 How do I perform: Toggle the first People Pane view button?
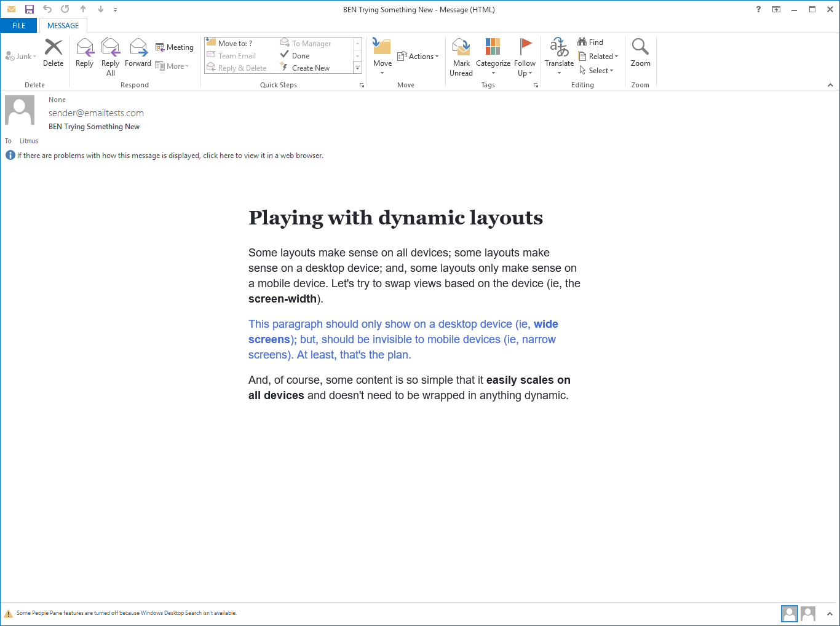[790, 613]
